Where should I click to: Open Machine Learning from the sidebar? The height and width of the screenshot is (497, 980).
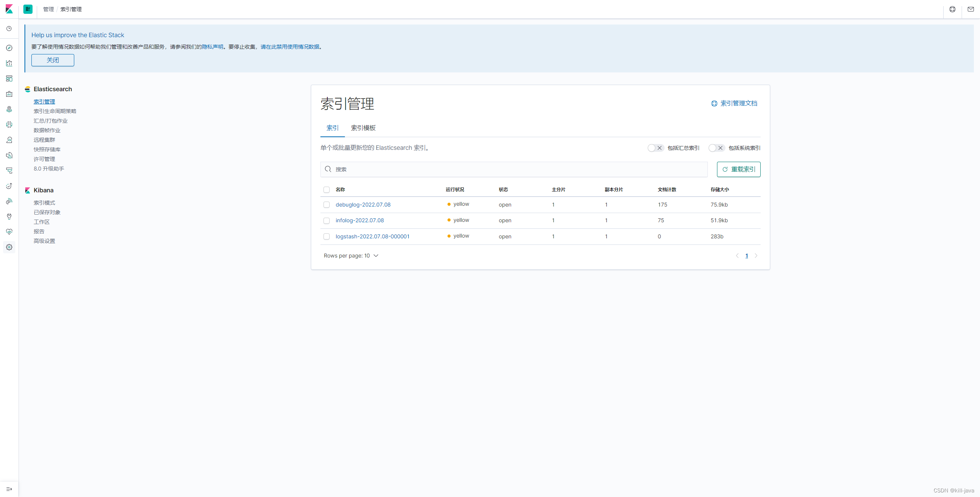(x=9, y=125)
